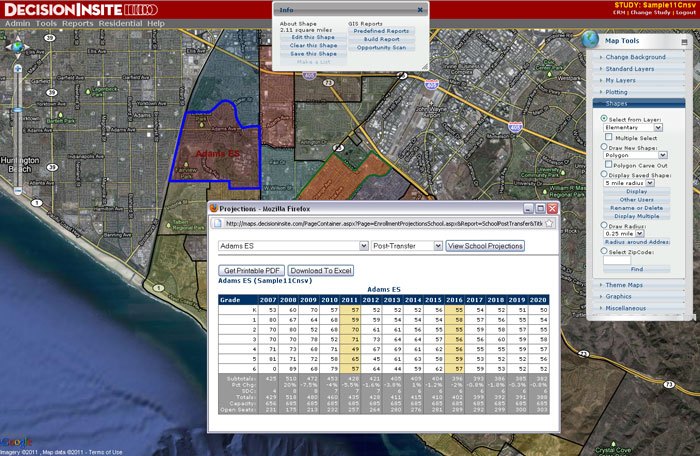Select the Draw Radius radio button
Image resolution: width=700 pixels, height=456 pixels.
(603, 226)
